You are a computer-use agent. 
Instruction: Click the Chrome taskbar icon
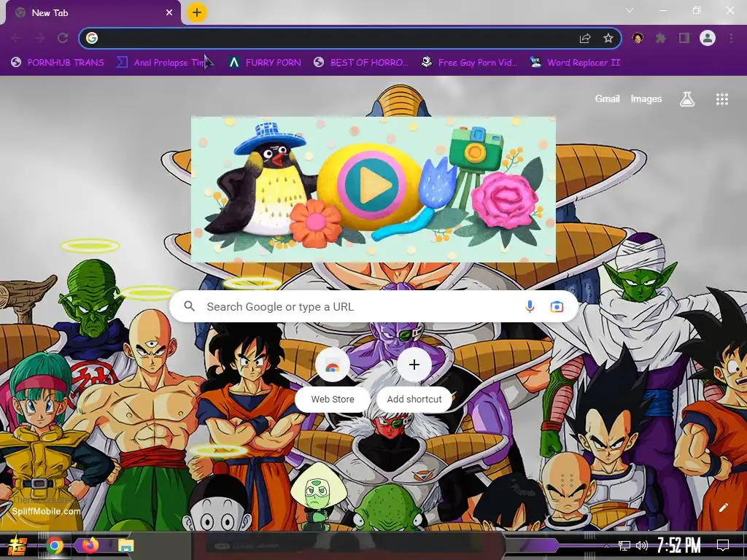[55, 545]
